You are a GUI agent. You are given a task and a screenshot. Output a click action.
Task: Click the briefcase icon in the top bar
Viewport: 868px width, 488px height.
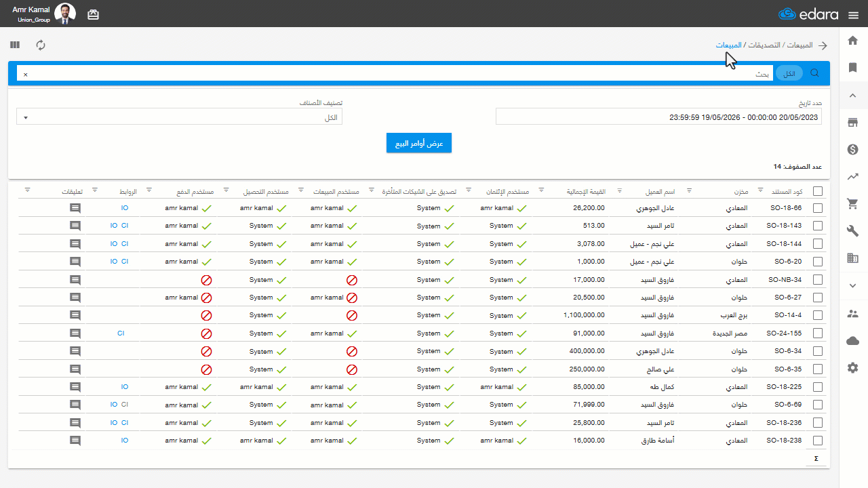[93, 14]
